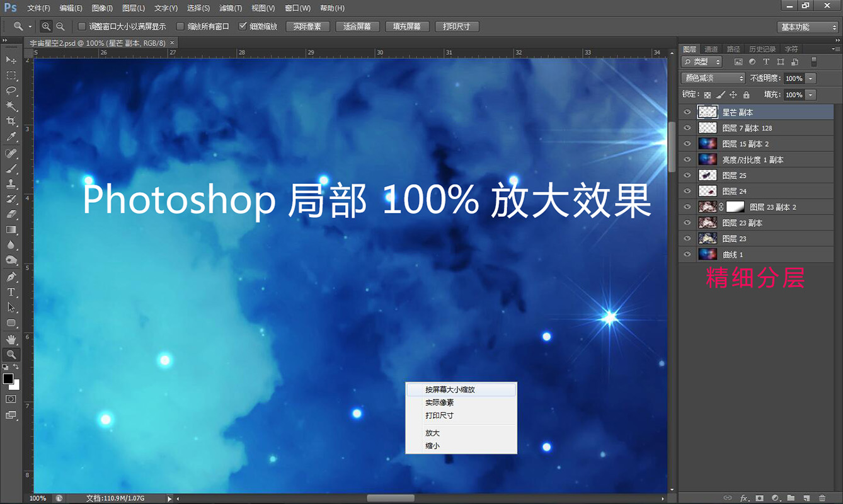Hide the 星芒 副本 layer
The width and height of the screenshot is (843, 504).
[x=687, y=112]
